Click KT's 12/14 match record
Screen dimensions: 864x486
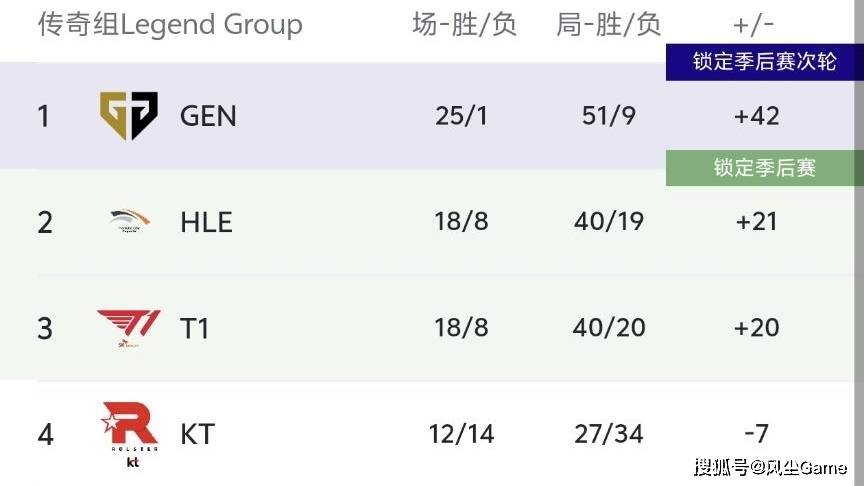pyautogui.click(x=462, y=434)
